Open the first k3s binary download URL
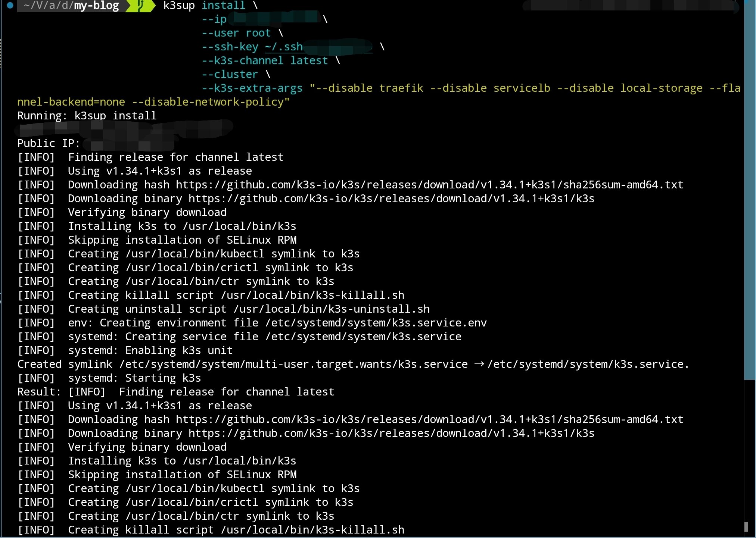Screen dimensions: 756x538 click(391, 198)
